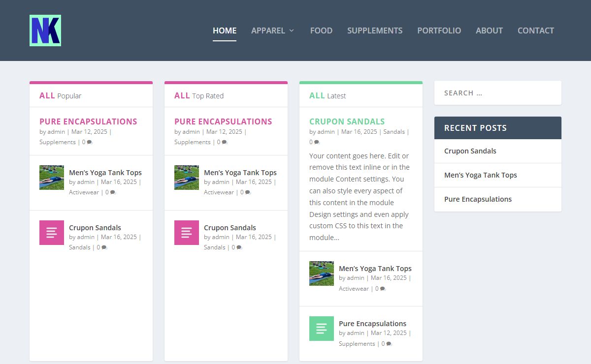
Task: Click Sandals category in the Top Rated column
Action: pyautogui.click(x=214, y=247)
